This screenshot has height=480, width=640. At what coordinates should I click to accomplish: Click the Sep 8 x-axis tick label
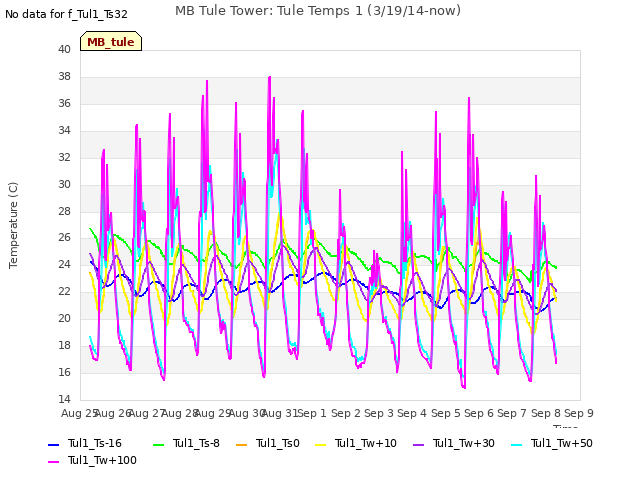(546, 413)
